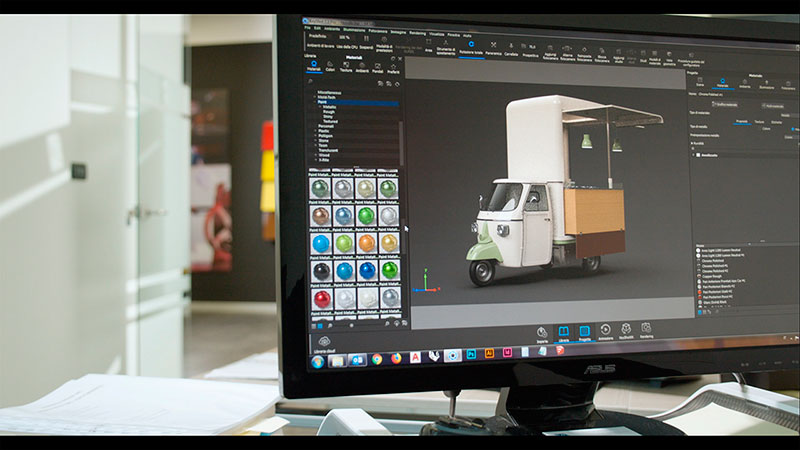Open the Animazione panel icon
Viewport: 800px width, 450px height.
pos(605,333)
